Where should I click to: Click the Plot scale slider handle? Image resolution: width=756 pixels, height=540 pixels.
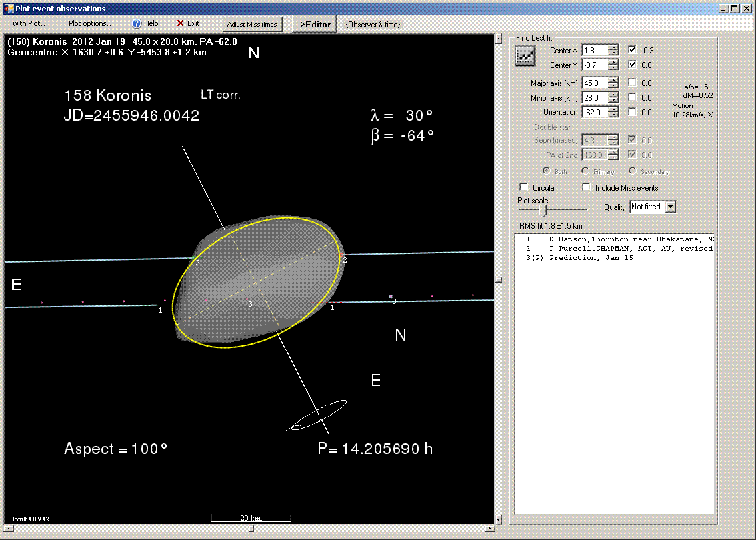point(545,210)
